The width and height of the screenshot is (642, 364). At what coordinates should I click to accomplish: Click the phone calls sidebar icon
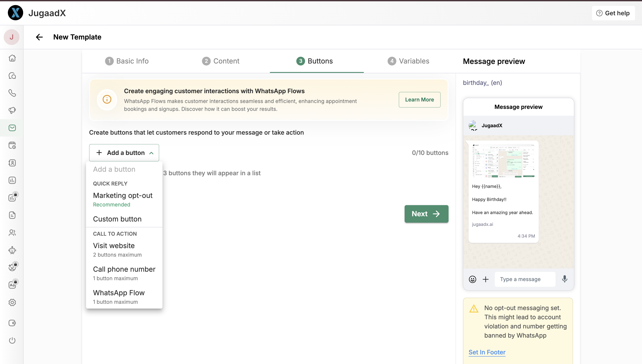12,93
